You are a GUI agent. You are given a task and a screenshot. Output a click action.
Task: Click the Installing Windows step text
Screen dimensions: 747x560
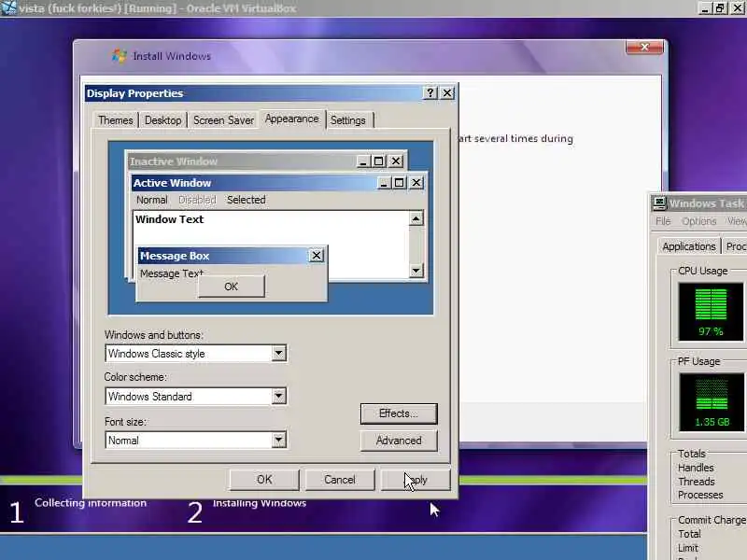[260, 503]
